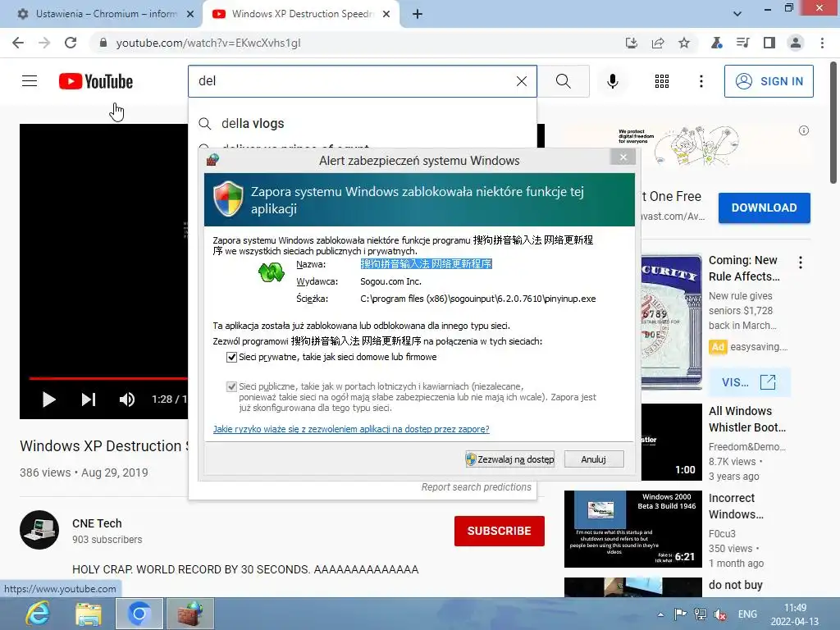
Task: Show hidden tray icons arrow
Action: click(x=660, y=614)
